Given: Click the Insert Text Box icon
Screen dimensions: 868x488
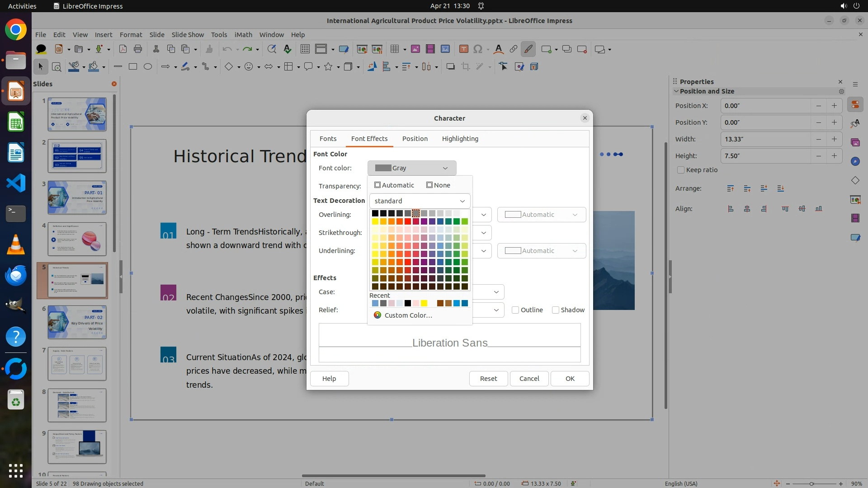Looking at the screenshot, I should click(x=463, y=49).
